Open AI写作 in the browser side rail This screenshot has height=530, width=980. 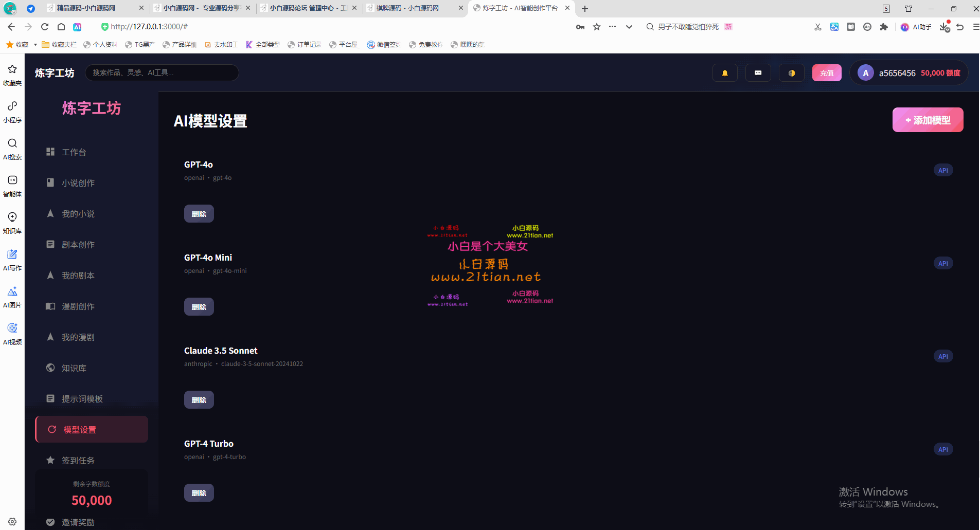coord(12,260)
